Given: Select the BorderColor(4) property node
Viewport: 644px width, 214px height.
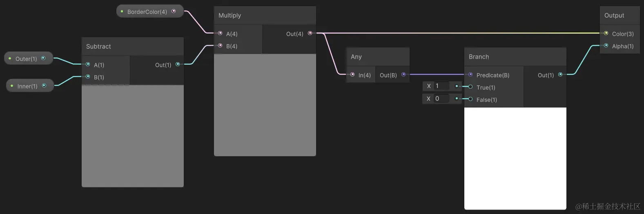Looking at the screenshot, I should (x=150, y=11).
